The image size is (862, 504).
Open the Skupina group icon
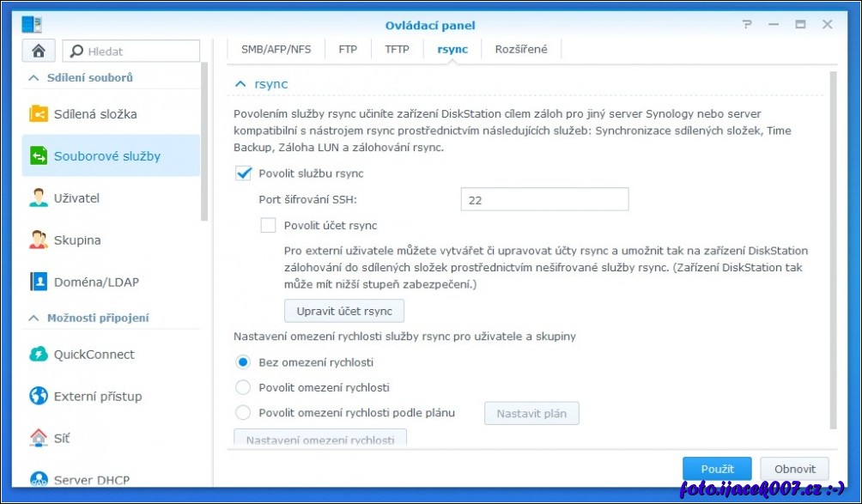click(39, 240)
